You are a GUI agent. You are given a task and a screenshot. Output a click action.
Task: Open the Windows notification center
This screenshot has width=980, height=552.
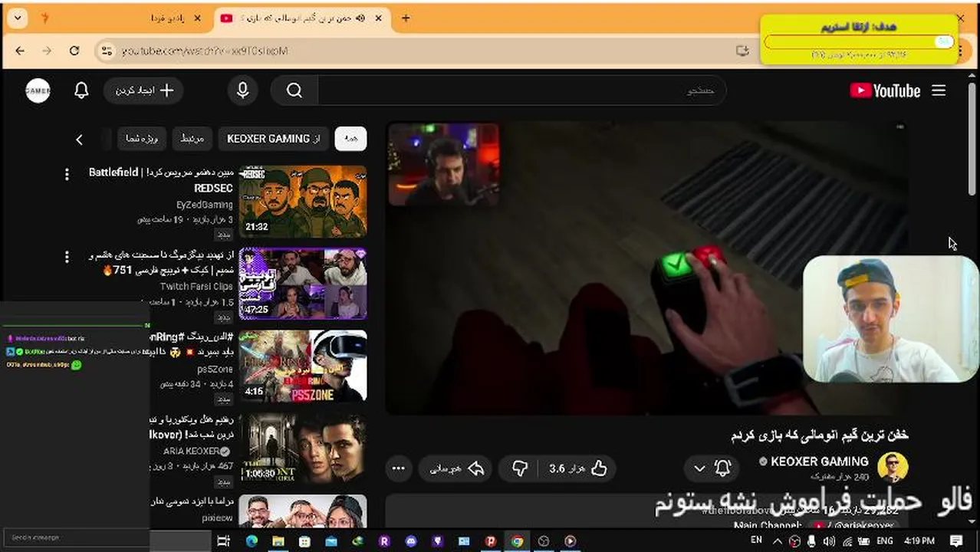point(955,541)
